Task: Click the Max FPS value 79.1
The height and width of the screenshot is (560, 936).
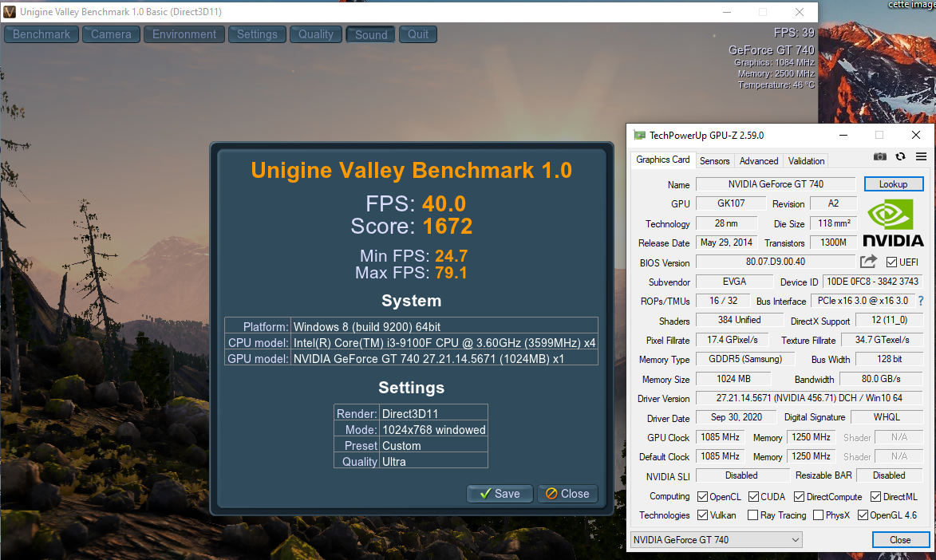Action: (x=451, y=273)
